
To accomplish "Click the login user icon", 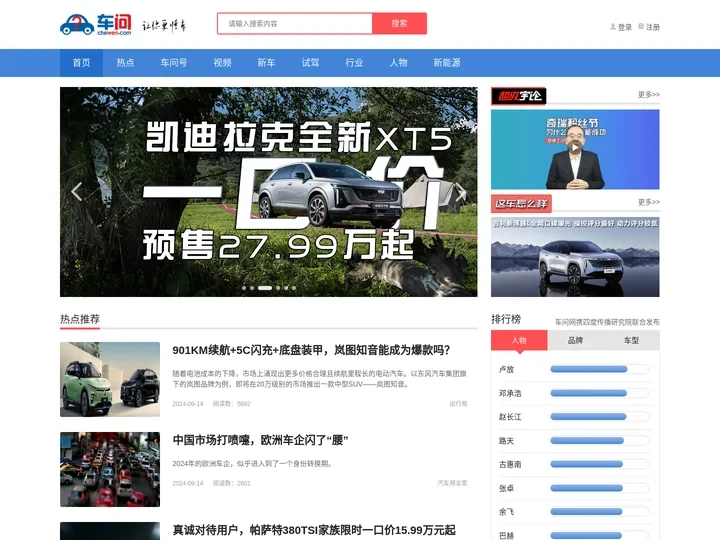I will click(x=613, y=27).
